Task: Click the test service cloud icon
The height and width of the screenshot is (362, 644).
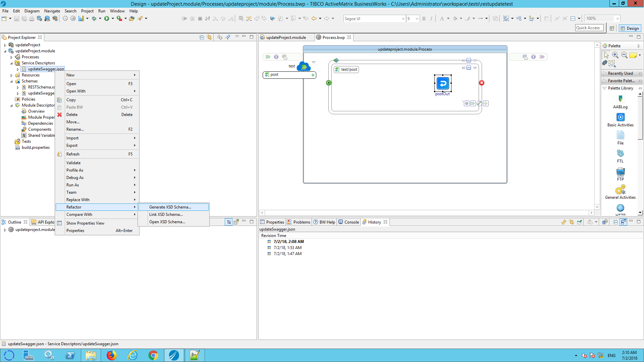Action: 304,66
